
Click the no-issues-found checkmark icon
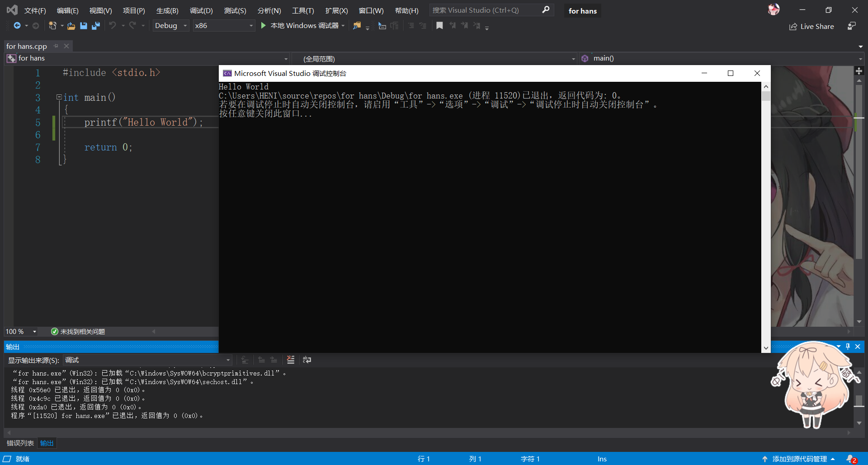(55, 332)
